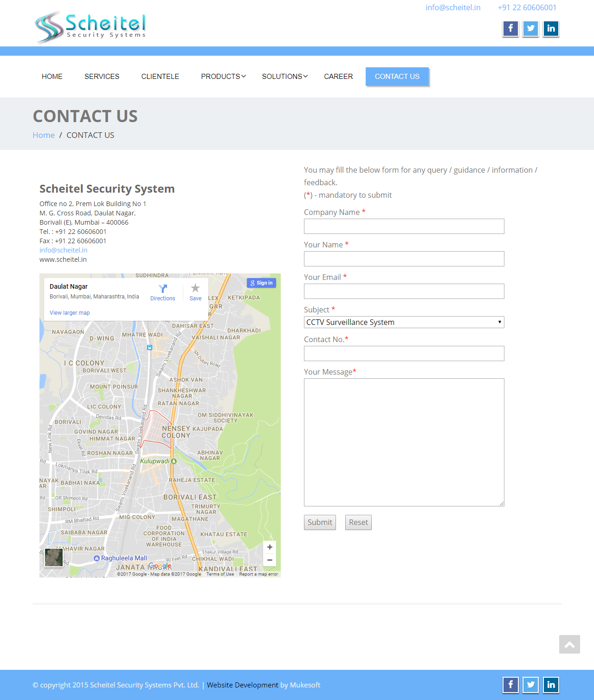Screen dimensions: 594x700
Task: Click the info@scheitel.in link in the address block
Action: tap(63, 250)
